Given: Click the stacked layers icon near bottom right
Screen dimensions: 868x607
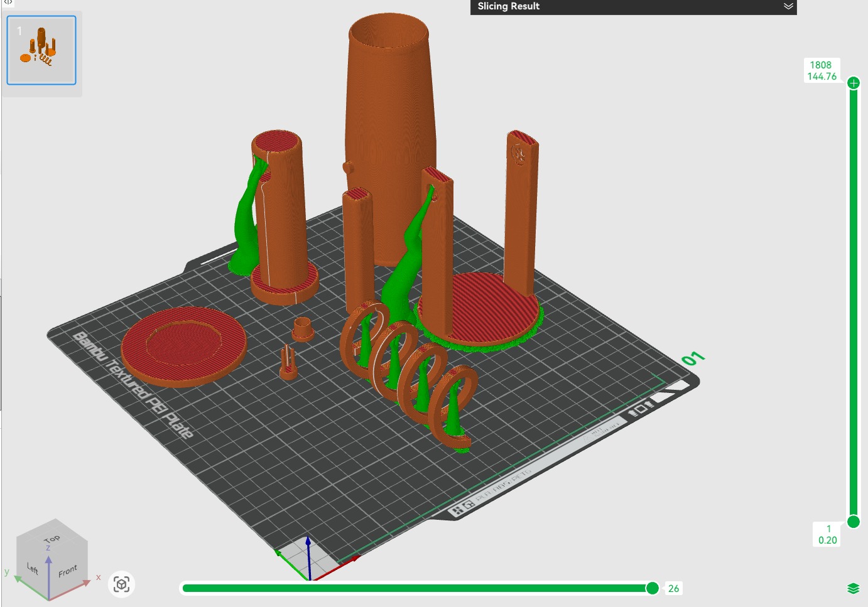Looking at the screenshot, I should click(852, 589).
